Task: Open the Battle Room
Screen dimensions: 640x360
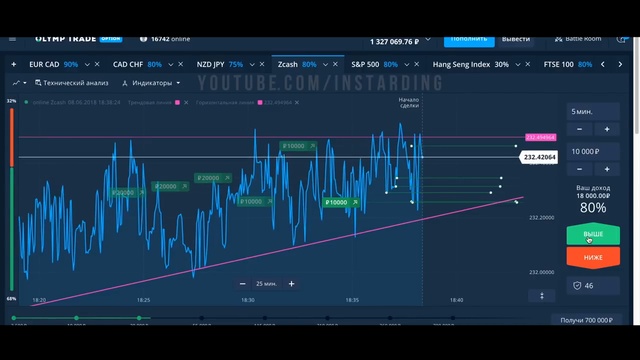Action: coord(578,39)
